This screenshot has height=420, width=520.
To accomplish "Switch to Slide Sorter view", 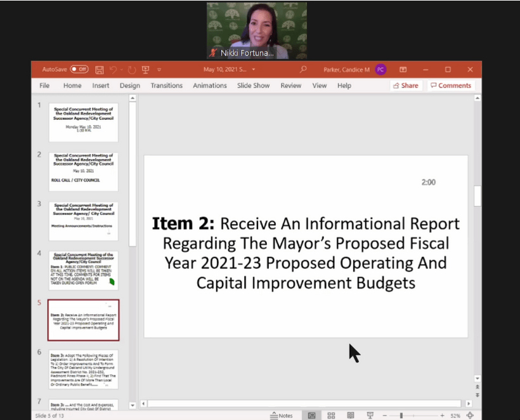I will 331,416.
